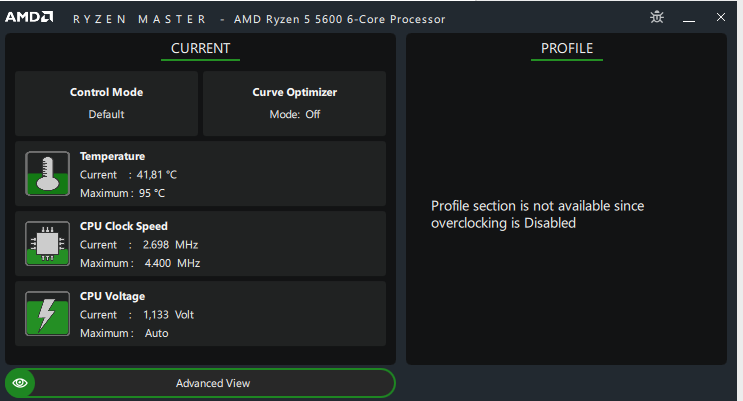The width and height of the screenshot is (743, 401).
Task: Switch to the CURRENT tab
Action: (200, 48)
